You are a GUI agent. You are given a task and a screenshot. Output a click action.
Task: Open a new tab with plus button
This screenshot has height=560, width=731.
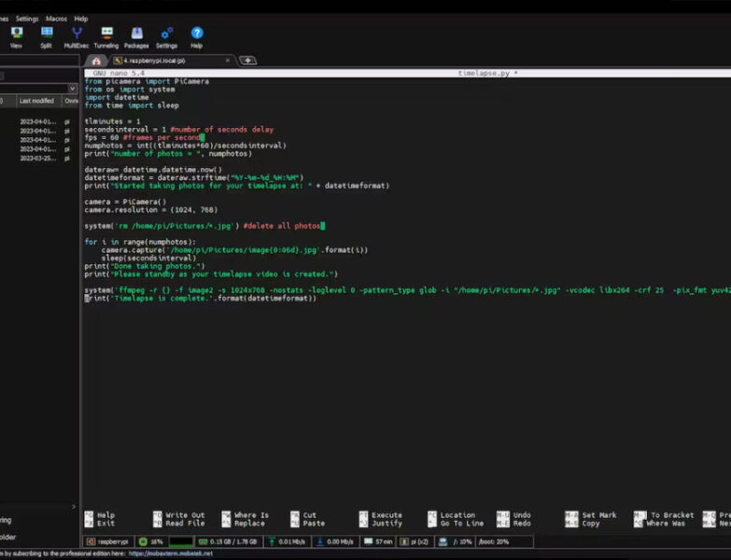[247, 61]
